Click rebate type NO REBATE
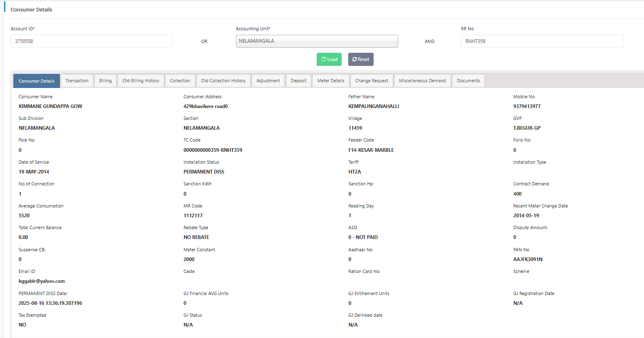Image resolution: width=644 pixels, height=338 pixels. tap(196, 237)
